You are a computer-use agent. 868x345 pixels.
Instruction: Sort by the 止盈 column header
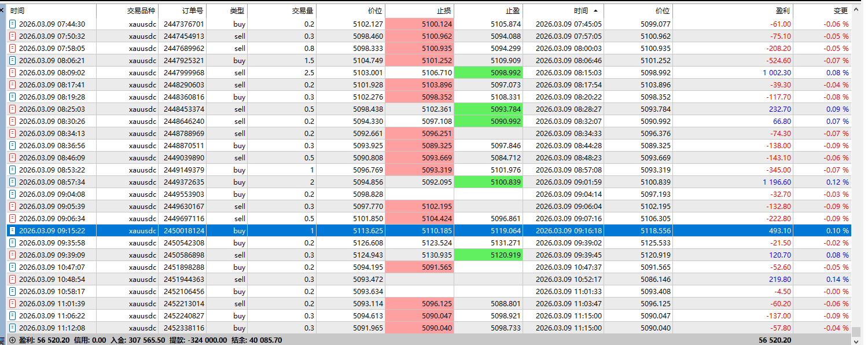click(x=488, y=11)
